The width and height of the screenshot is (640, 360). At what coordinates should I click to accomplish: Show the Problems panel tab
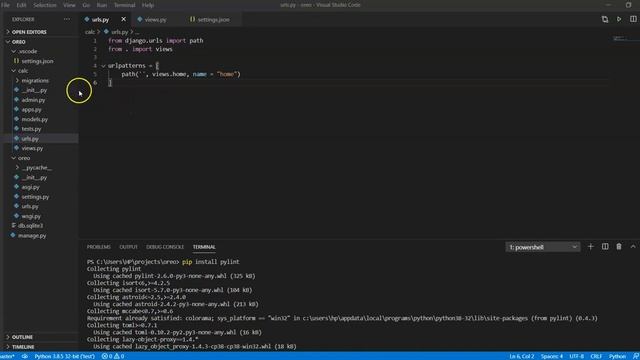[99, 247]
